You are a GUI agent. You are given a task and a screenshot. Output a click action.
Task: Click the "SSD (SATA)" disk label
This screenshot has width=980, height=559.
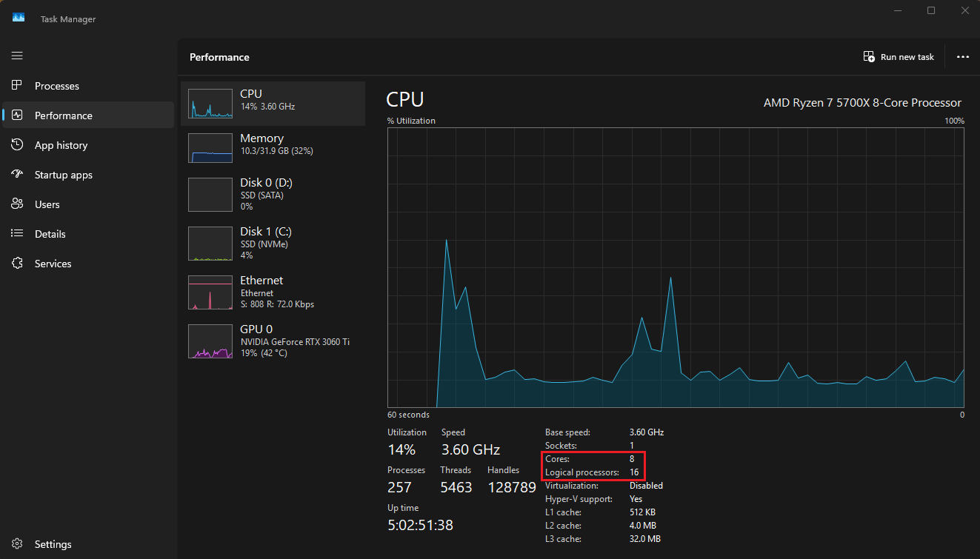tap(261, 195)
